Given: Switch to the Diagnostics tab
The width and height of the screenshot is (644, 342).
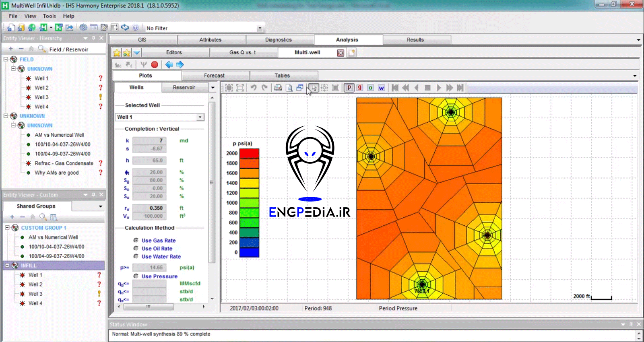Looking at the screenshot, I should tap(279, 40).
